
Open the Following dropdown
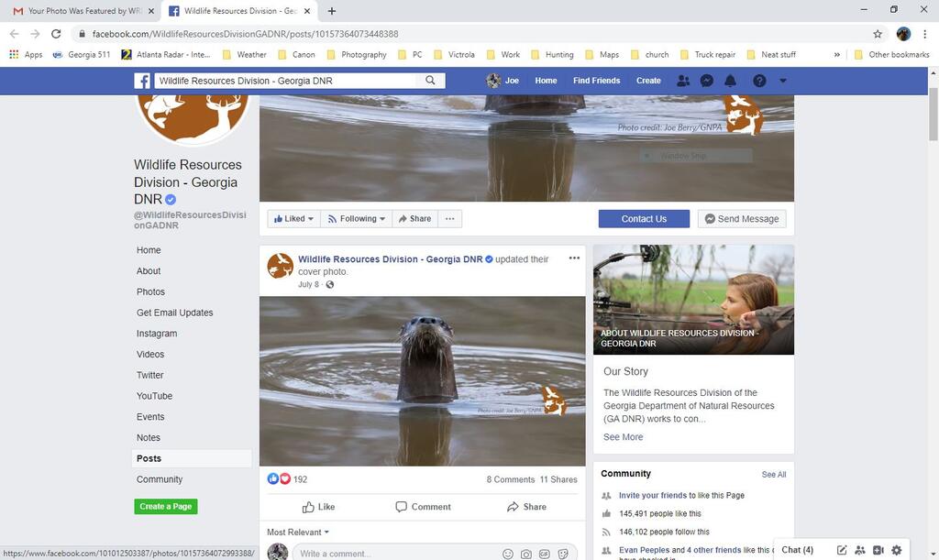click(357, 219)
